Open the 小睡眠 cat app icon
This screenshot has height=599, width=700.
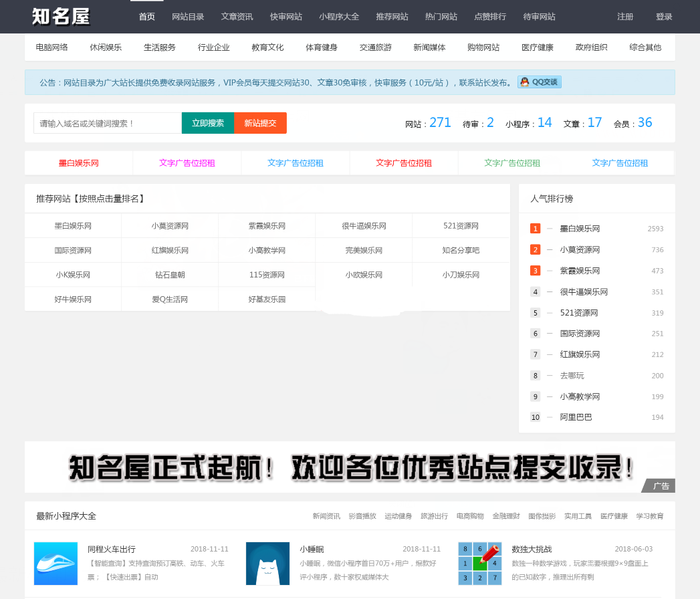267,564
